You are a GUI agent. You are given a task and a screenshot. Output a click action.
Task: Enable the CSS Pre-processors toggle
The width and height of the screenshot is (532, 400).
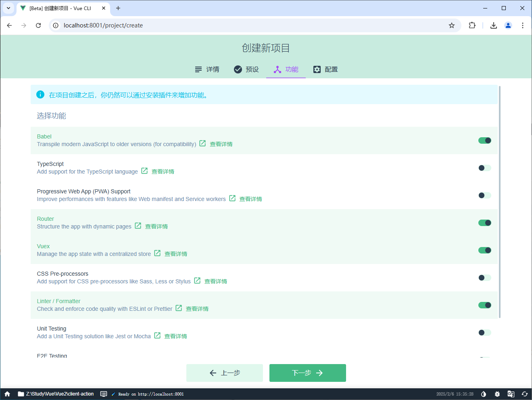pos(485,278)
